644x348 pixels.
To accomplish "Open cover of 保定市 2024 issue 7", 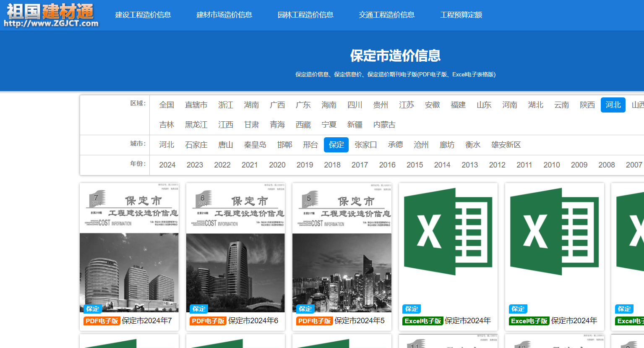I will (129, 248).
